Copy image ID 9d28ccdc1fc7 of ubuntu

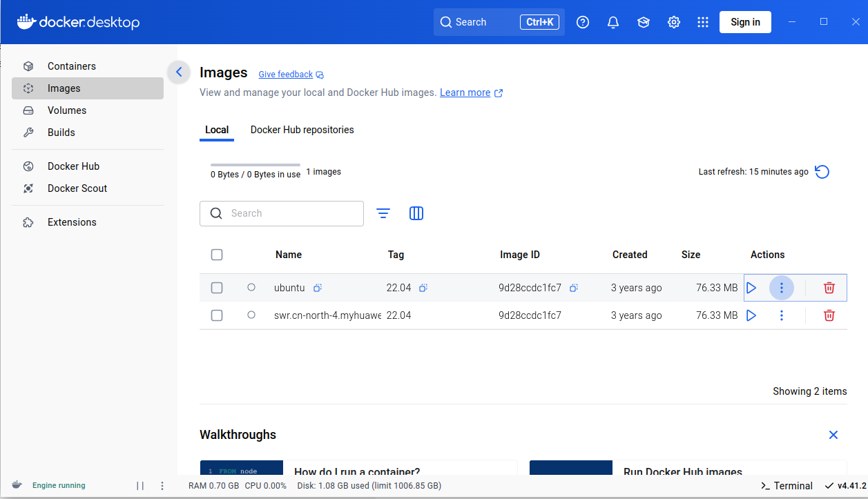[x=574, y=288]
